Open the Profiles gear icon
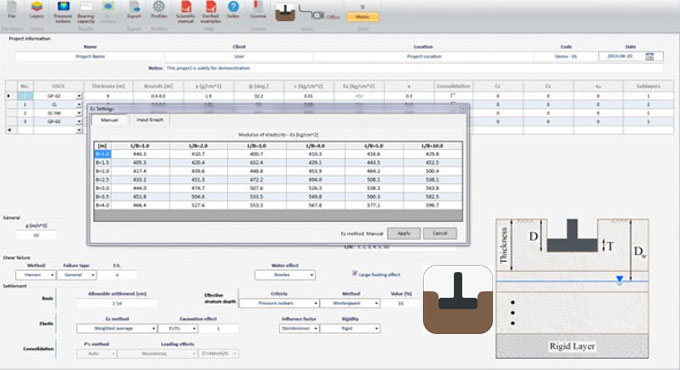The width and height of the screenshot is (680, 370). [x=159, y=10]
